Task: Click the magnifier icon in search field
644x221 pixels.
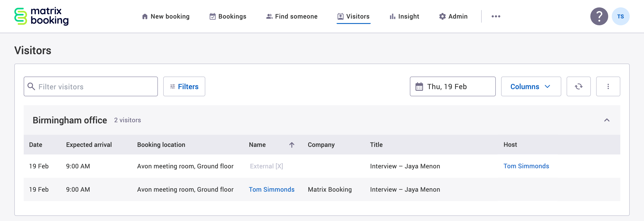Action: click(31, 86)
